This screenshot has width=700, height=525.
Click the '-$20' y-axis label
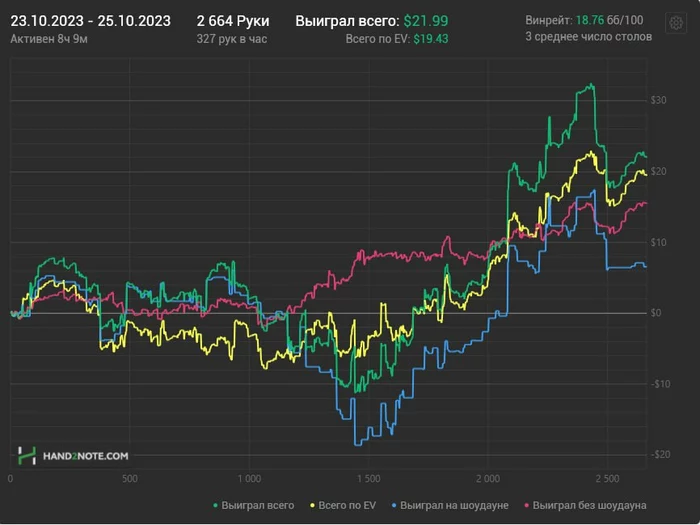click(x=660, y=454)
